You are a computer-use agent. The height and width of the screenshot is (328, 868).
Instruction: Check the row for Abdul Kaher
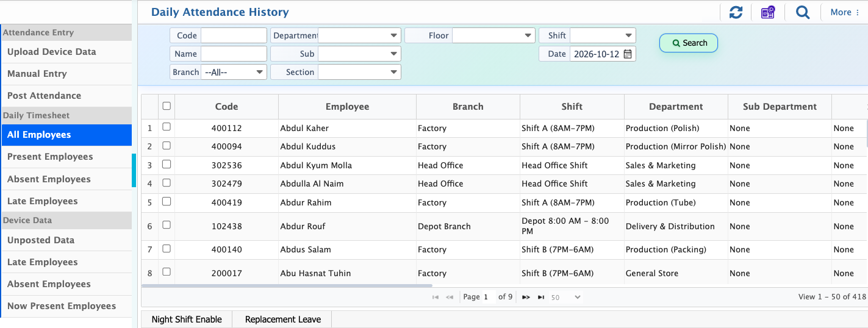coord(167,127)
